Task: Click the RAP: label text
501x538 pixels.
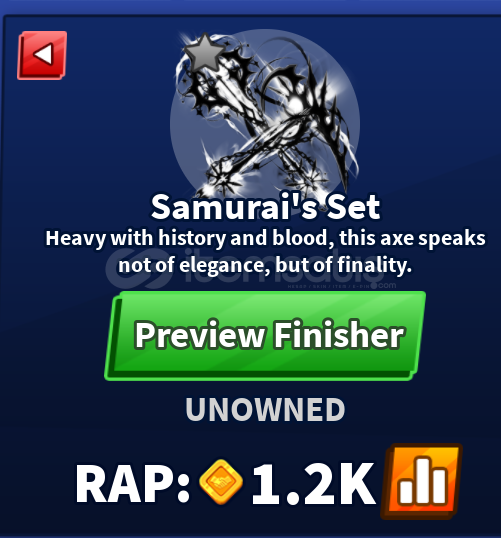Action: [x=133, y=484]
